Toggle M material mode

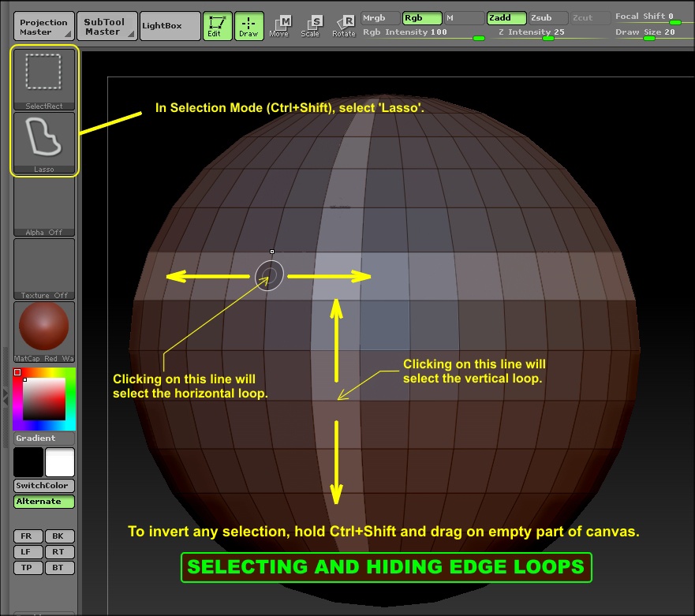coord(464,18)
